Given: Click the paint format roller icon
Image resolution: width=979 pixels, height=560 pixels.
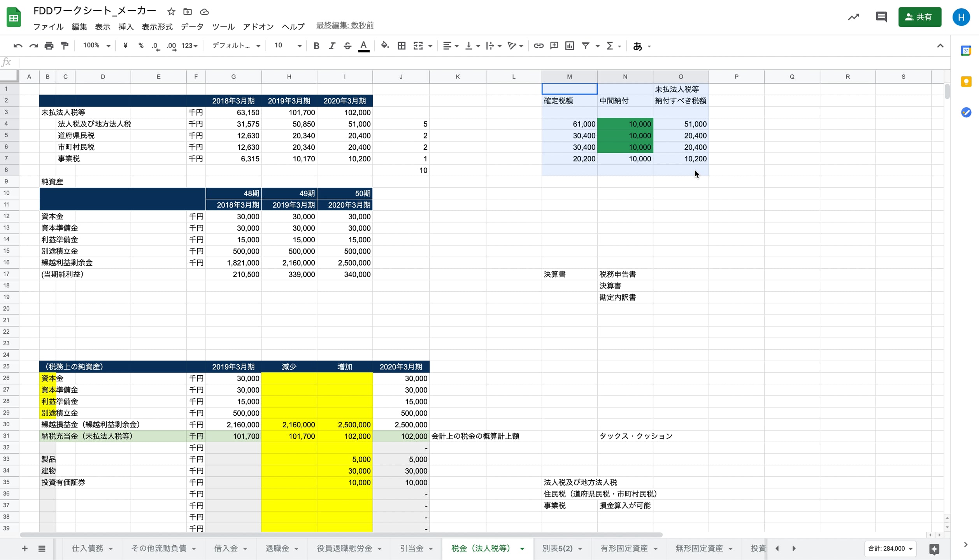Looking at the screenshot, I should pyautogui.click(x=65, y=46).
